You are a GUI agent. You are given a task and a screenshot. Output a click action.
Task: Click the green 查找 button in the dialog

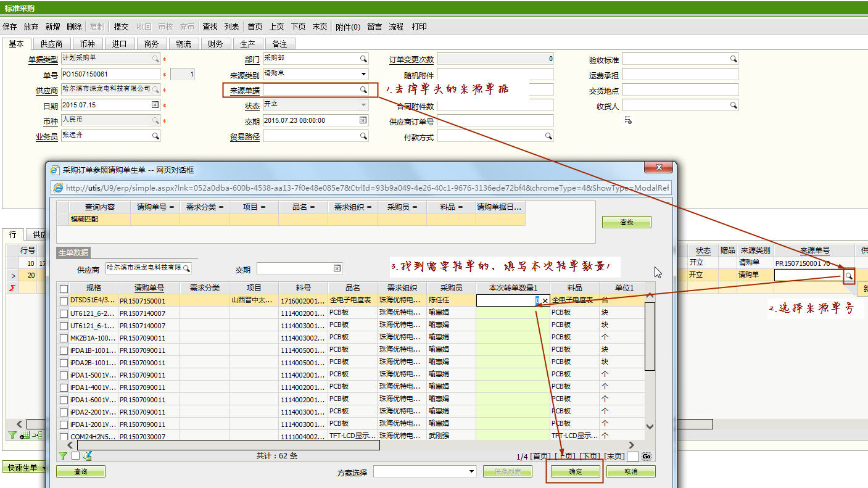[626, 222]
